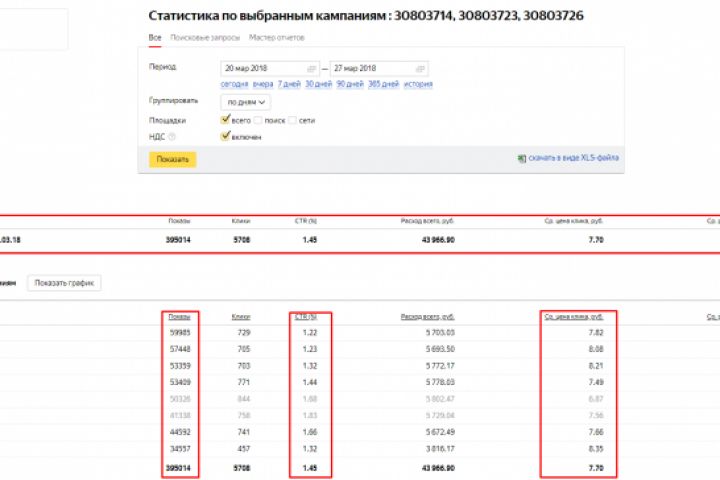Click the Группировать label
This screenshot has height=480, width=720.
pyautogui.click(x=174, y=101)
